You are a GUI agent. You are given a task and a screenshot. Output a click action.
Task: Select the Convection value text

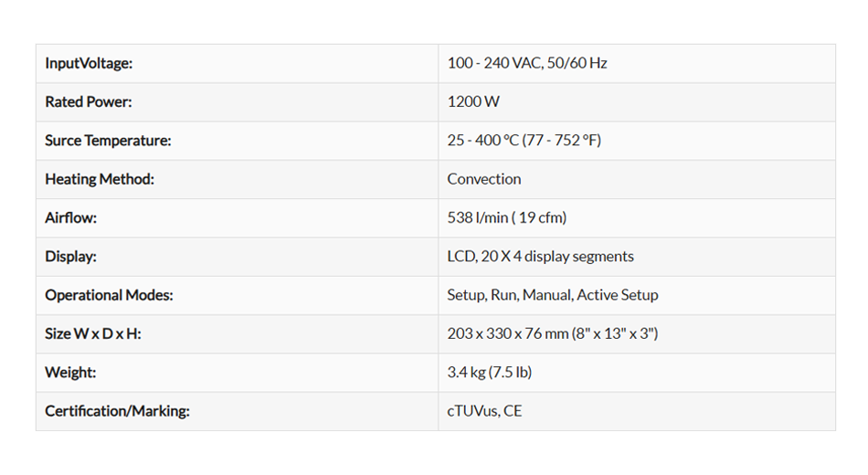[484, 179]
